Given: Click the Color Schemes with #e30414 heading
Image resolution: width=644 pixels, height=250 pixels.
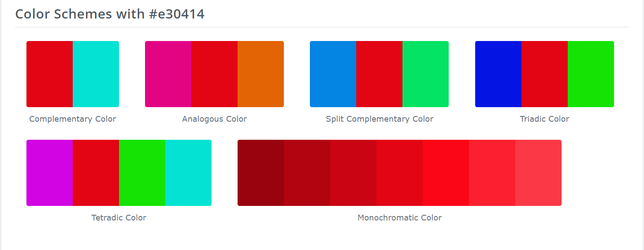Looking at the screenshot, I should point(110,14).
